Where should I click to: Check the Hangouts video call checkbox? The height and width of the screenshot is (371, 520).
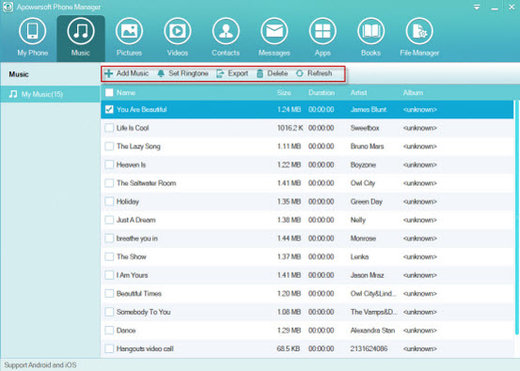point(109,348)
